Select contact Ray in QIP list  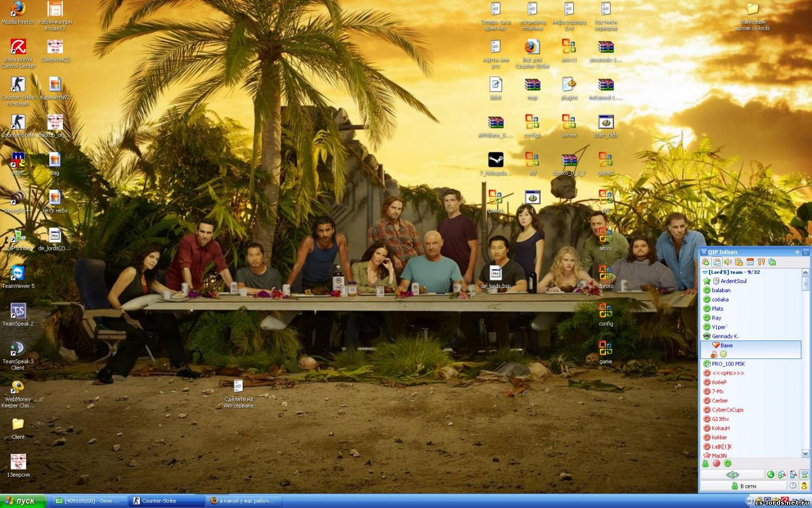coord(751,318)
